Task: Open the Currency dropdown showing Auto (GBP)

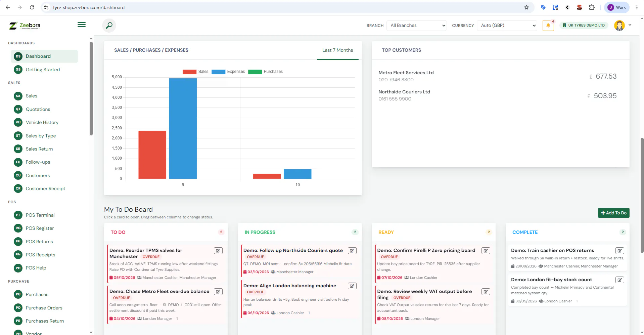Action: click(507, 26)
